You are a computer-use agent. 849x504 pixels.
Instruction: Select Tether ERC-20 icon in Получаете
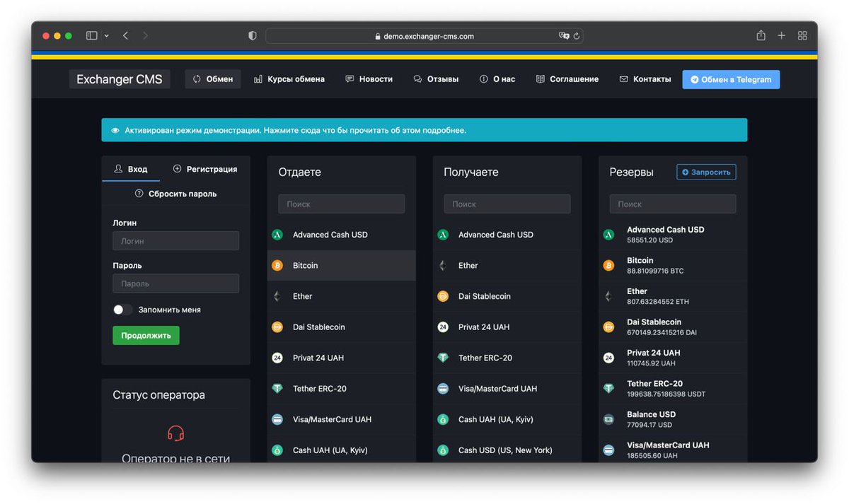click(443, 358)
